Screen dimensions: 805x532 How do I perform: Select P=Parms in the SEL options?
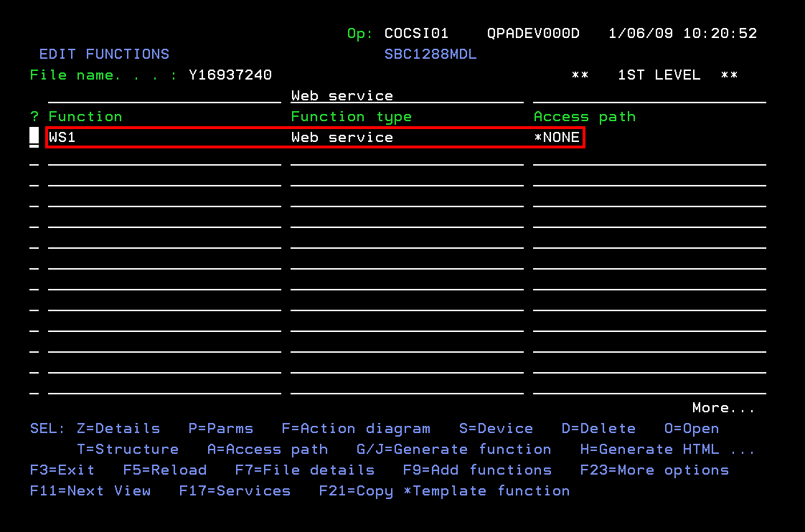[221, 428]
